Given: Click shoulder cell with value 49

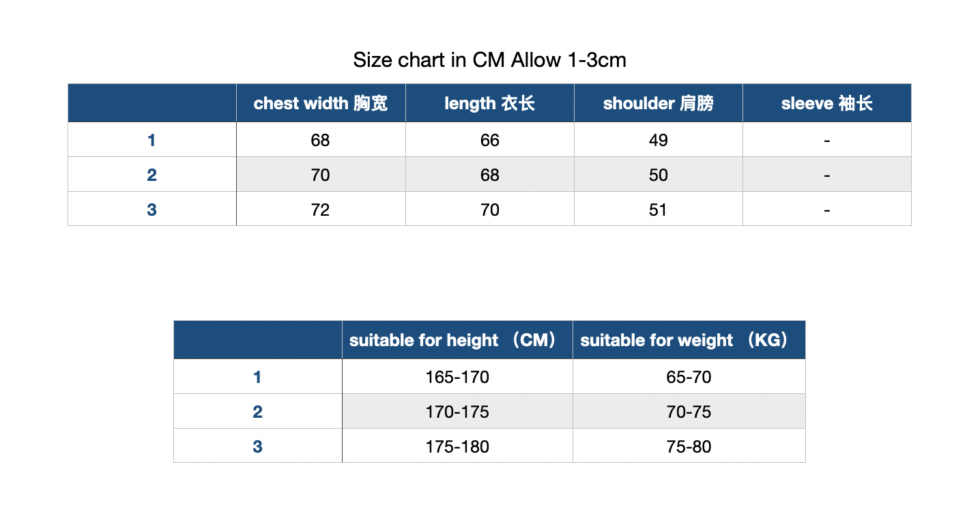Looking at the screenshot, I should pos(659,140).
